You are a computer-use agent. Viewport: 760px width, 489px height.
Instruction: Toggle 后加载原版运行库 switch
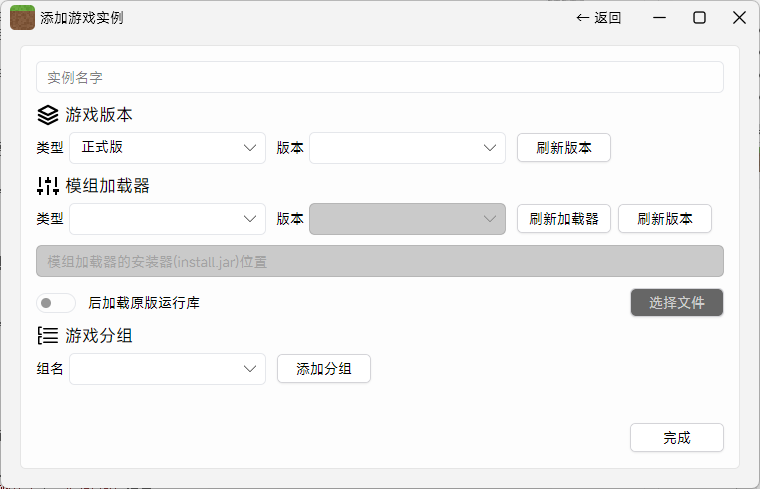point(56,302)
